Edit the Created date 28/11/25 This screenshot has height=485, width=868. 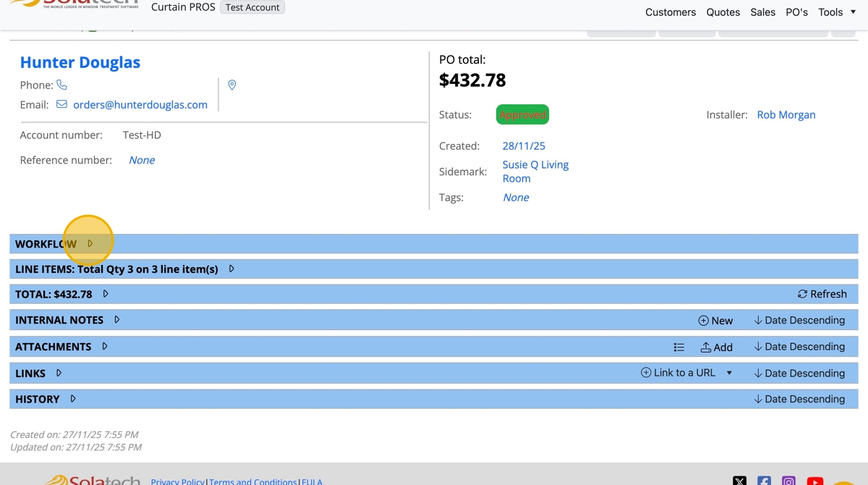tap(524, 145)
